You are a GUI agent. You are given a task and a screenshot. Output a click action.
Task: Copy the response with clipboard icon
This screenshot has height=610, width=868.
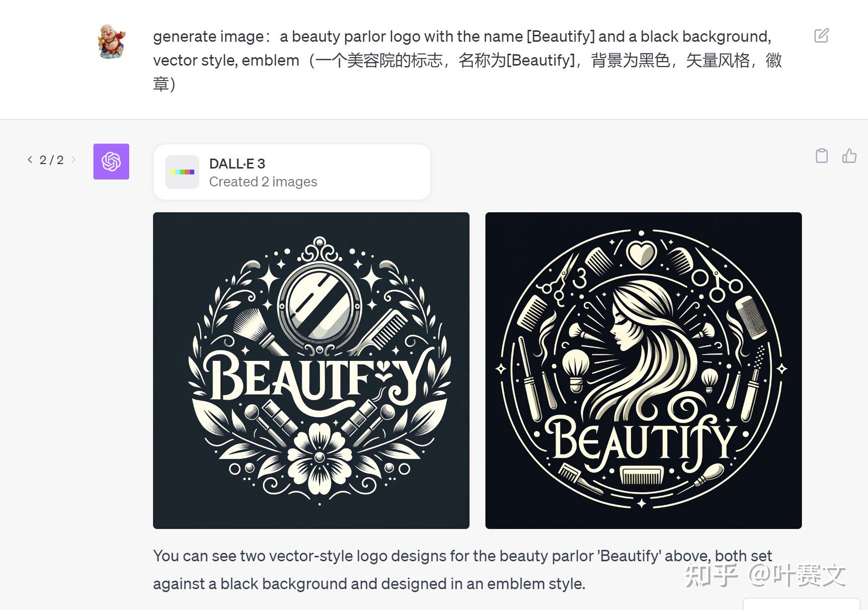click(x=822, y=156)
